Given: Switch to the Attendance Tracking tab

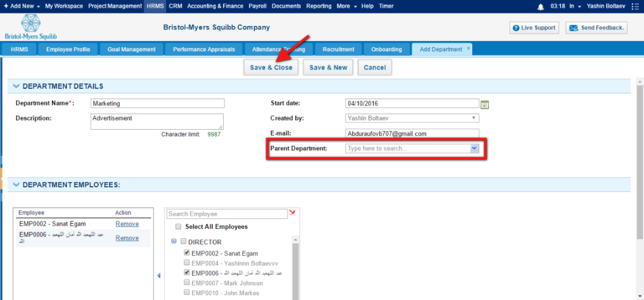Looking at the screenshot, I should tap(279, 50).
